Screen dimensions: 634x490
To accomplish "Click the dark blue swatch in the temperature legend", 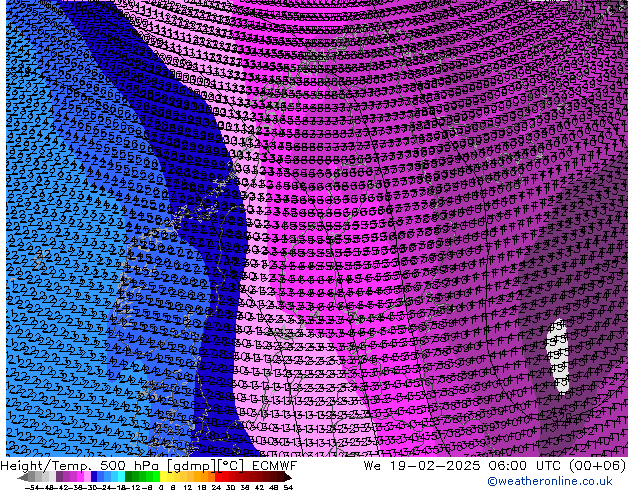I will point(94,477).
